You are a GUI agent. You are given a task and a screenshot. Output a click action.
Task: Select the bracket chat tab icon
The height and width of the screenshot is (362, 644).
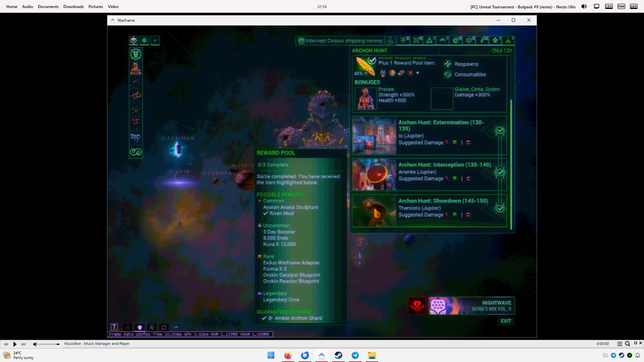point(164,327)
